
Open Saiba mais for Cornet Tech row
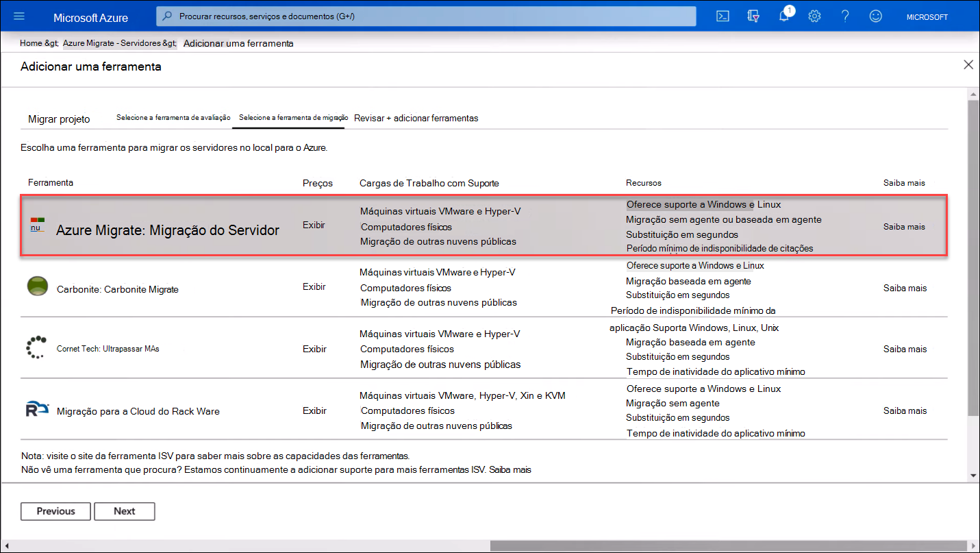click(x=905, y=349)
